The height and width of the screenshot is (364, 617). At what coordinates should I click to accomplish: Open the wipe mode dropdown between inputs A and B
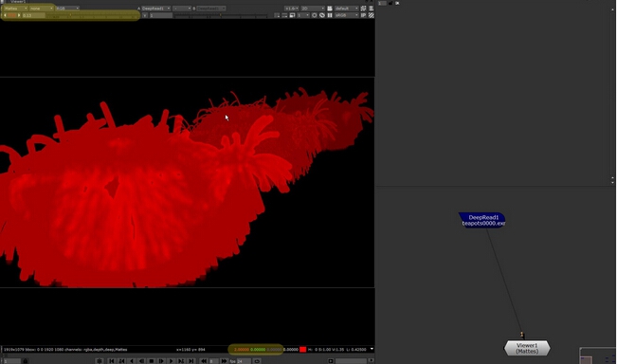point(182,9)
